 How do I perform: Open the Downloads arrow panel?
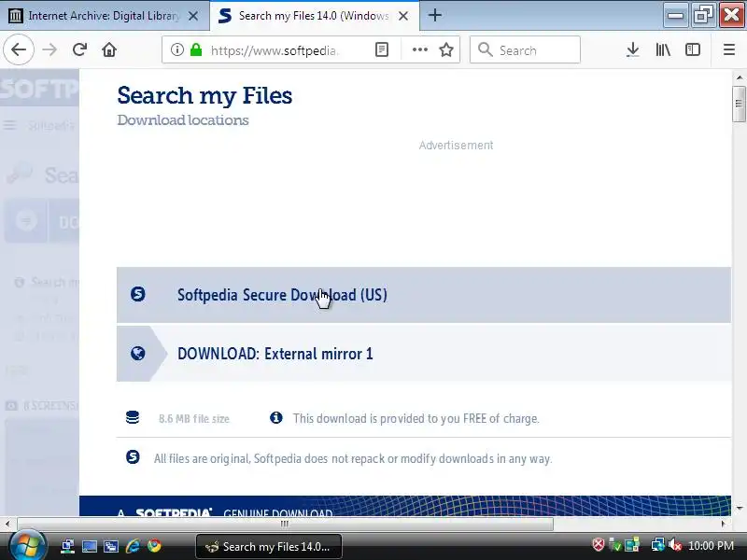(x=633, y=49)
